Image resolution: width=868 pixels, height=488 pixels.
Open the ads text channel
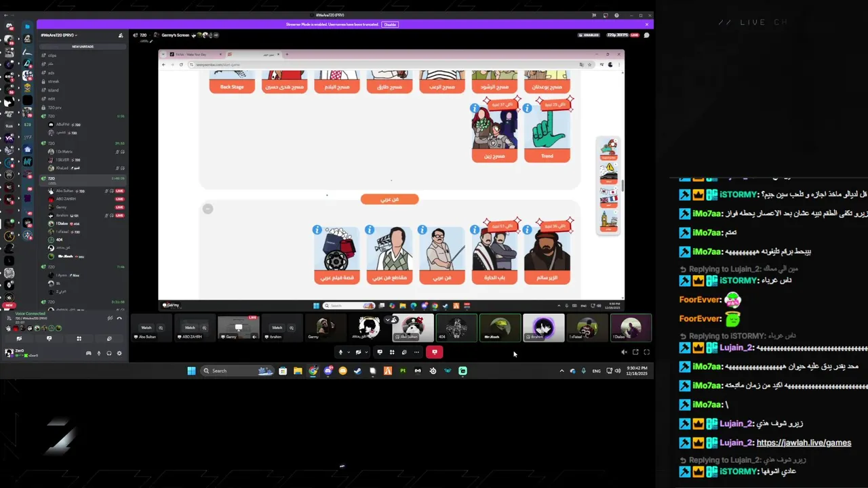(52, 73)
